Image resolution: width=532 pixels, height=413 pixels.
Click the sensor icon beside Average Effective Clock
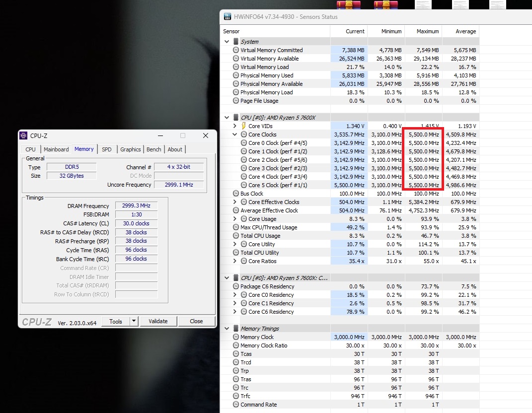pos(236,210)
